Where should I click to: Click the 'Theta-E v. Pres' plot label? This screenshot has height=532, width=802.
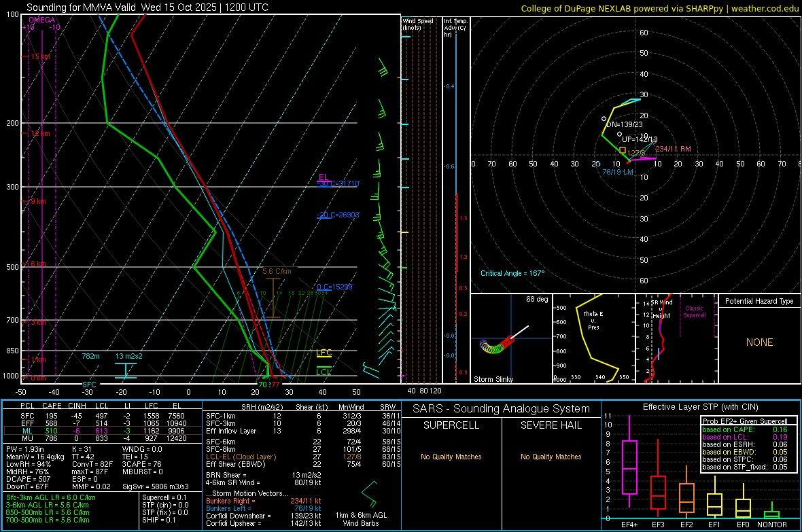pyautogui.click(x=593, y=320)
